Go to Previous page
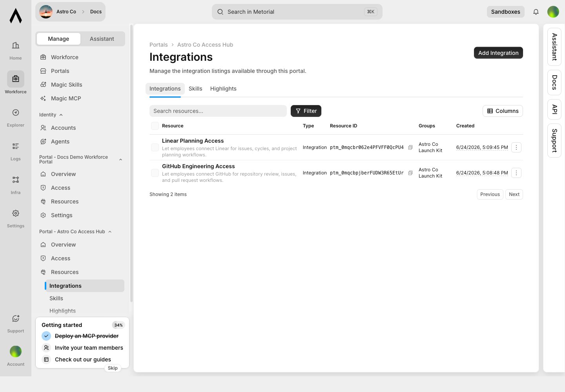The image size is (565, 392). point(490,194)
